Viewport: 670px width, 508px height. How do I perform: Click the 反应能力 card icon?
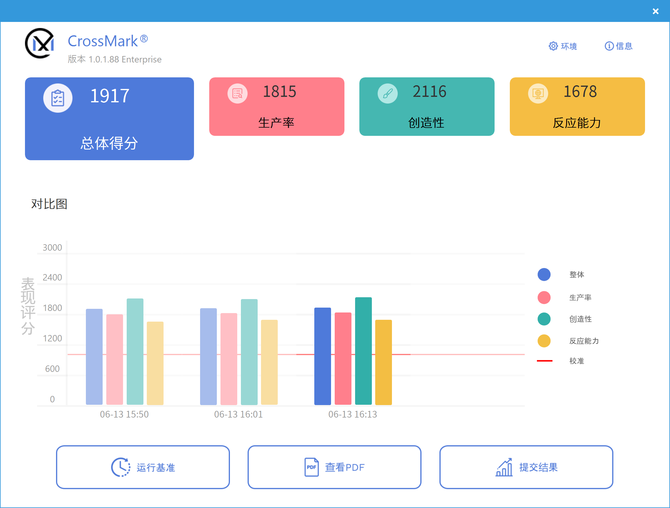pos(538,93)
